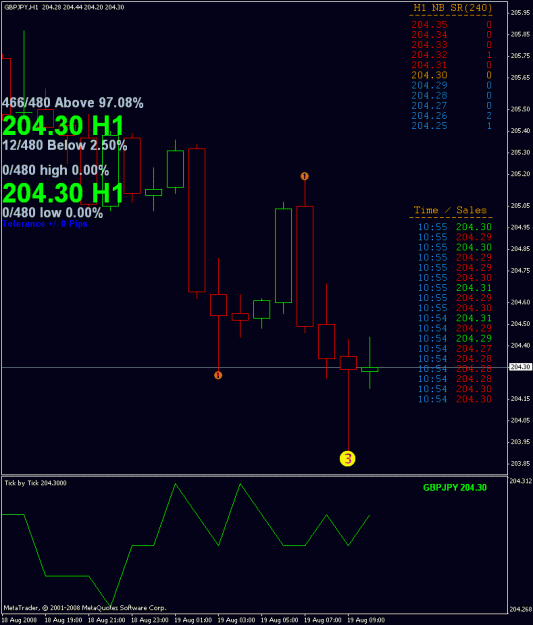Screen dimensions: 533x625
Task: Select the 204.27 row in the SR table
Action: [451, 106]
